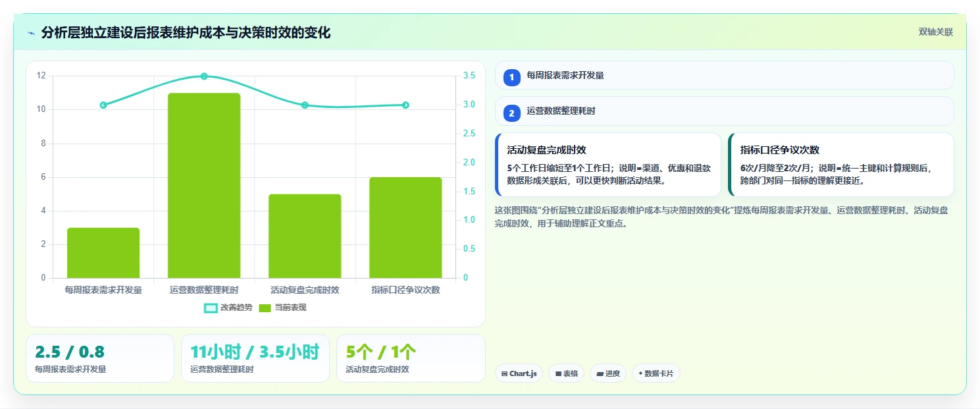Click trend point above 每周报表需求开发量
The height and width of the screenshot is (409, 980).
[103, 105]
